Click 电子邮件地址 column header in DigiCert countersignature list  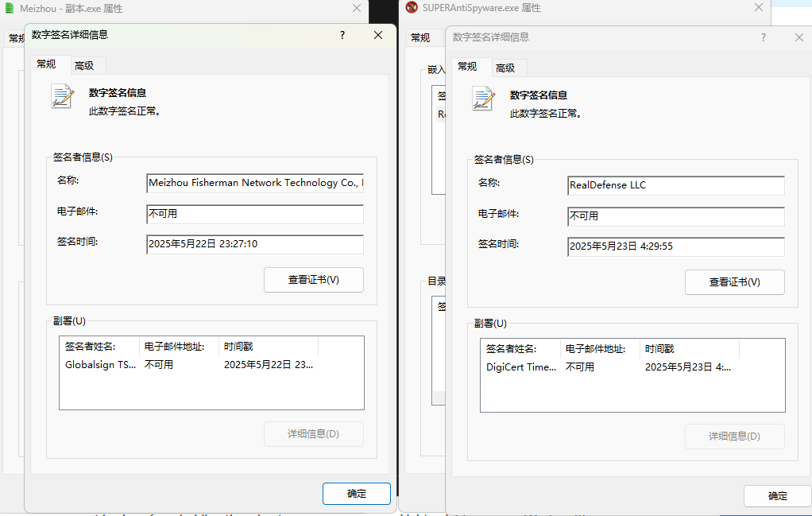pos(600,349)
